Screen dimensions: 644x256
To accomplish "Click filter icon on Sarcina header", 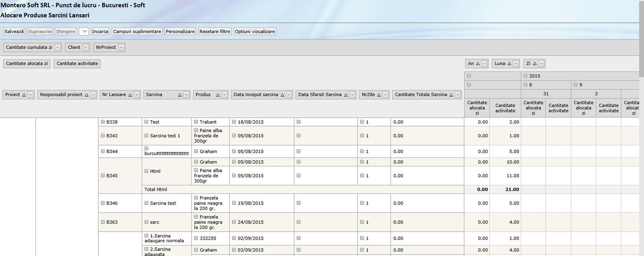I will coord(186,95).
